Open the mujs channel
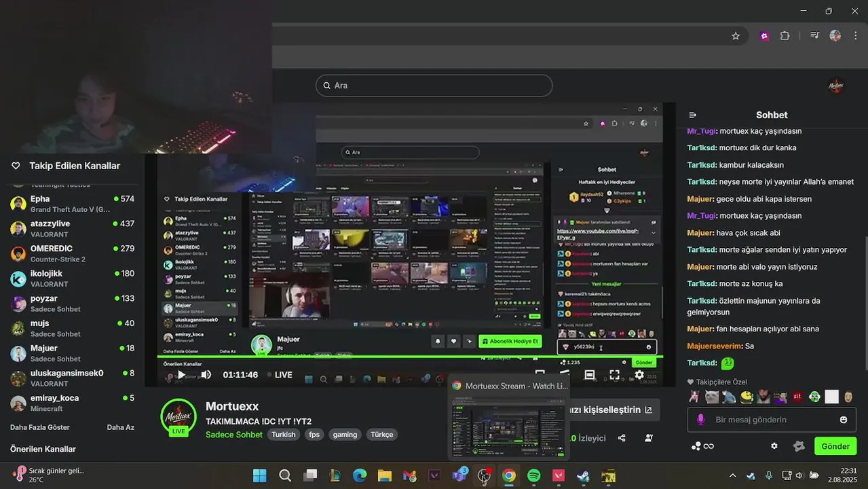 pos(73,328)
